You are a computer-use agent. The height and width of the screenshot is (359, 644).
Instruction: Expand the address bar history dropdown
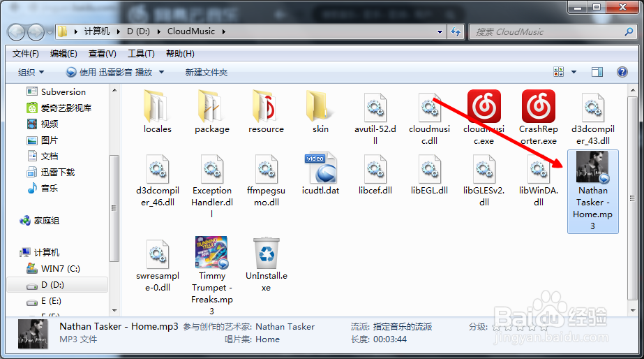[440, 31]
